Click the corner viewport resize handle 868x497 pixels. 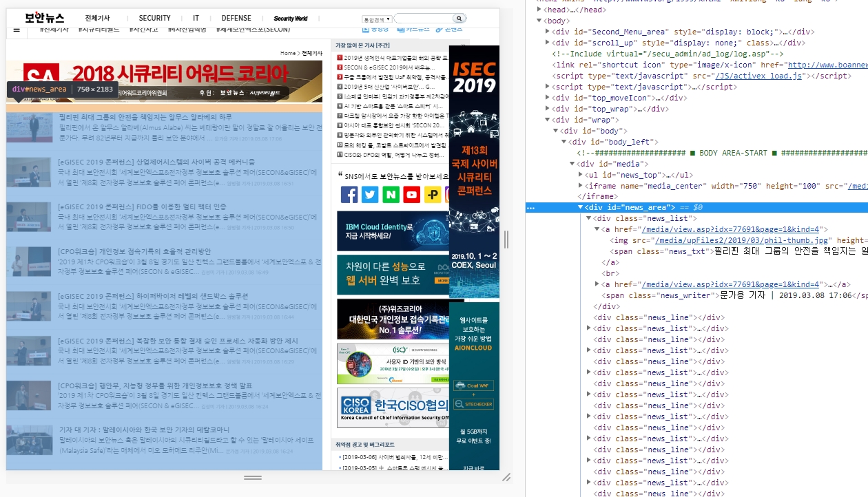pos(506,477)
